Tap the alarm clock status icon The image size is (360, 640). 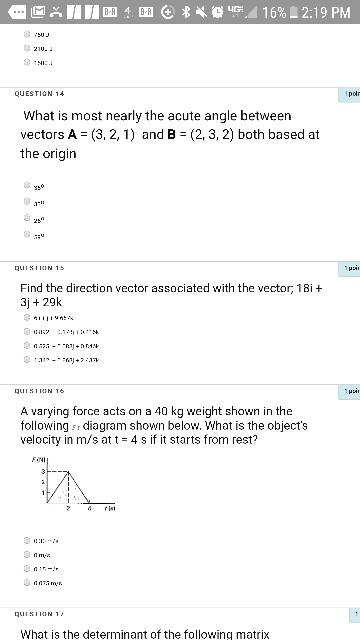[x=216, y=13]
